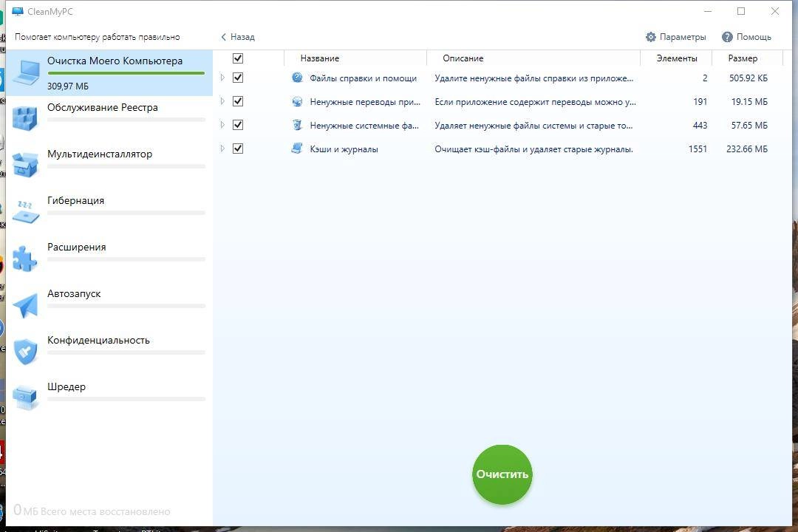798x532 pixels.
Task: Expand the Ненужные переводы row
Action: [x=222, y=100]
